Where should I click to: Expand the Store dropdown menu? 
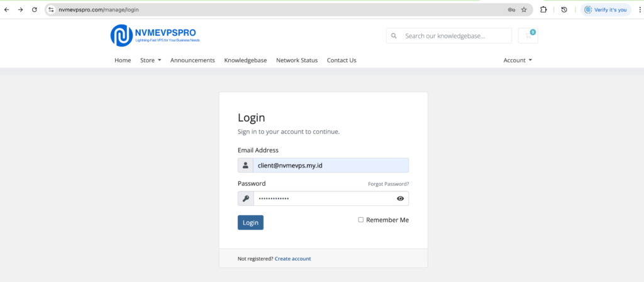[x=150, y=60]
